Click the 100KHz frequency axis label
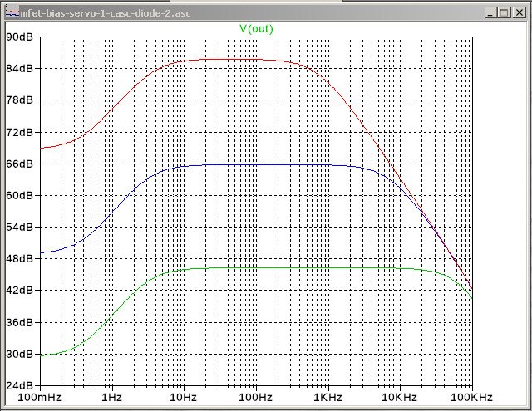This screenshot has width=532, height=411. click(x=471, y=397)
